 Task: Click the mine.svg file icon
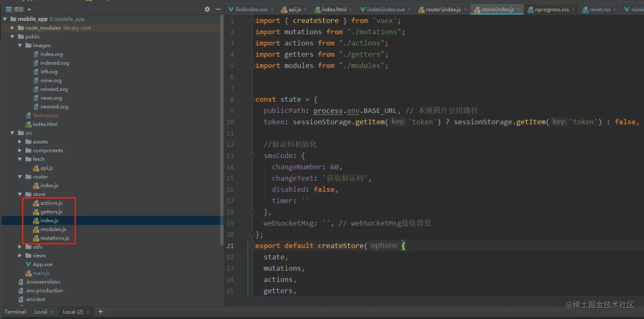tap(36, 80)
